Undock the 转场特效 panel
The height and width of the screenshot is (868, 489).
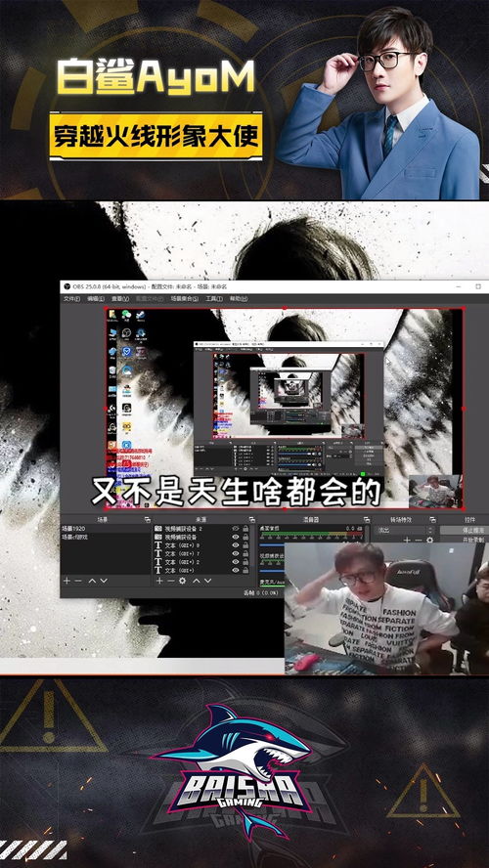(x=432, y=520)
